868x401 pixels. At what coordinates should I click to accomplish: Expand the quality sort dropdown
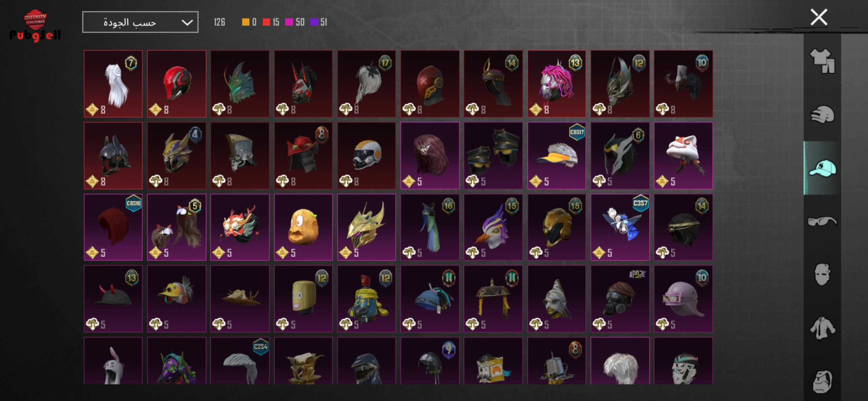(140, 22)
